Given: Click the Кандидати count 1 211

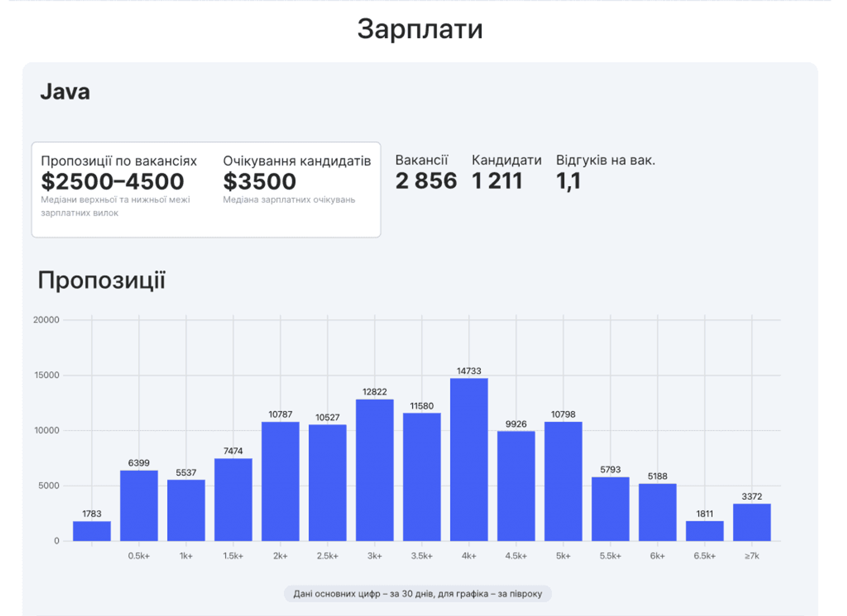Looking at the screenshot, I should click(497, 181).
